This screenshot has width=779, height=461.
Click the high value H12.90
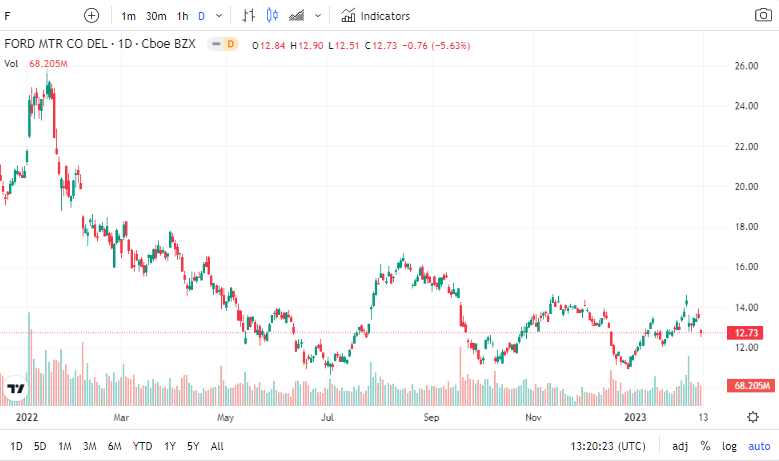tap(307, 46)
